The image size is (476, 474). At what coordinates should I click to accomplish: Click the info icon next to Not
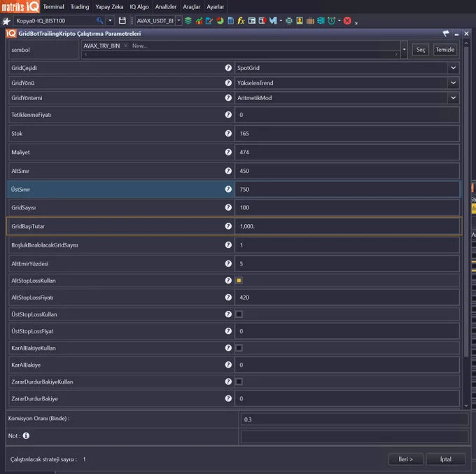(26, 435)
